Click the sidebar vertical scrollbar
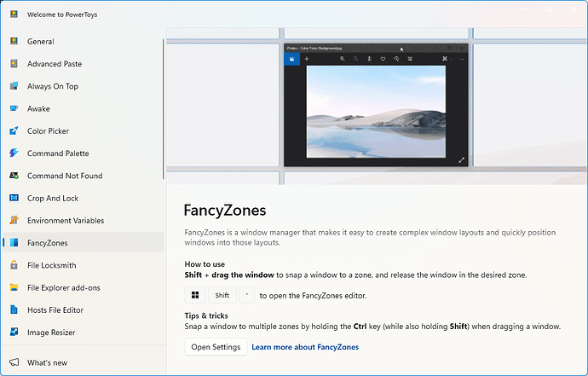 click(164, 111)
